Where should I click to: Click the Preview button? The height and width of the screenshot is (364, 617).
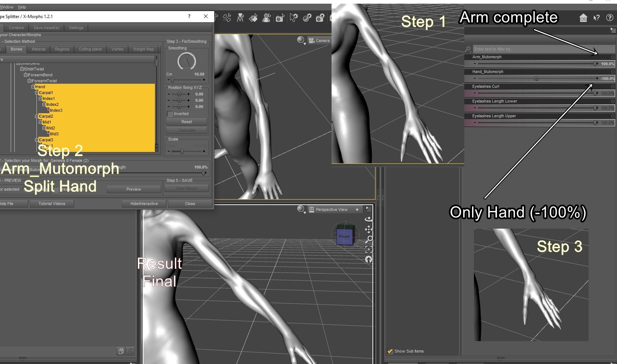pos(134,189)
